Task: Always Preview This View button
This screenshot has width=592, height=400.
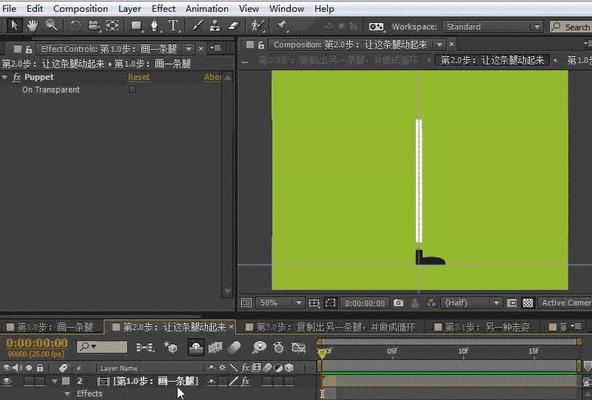Action: tap(247, 303)
